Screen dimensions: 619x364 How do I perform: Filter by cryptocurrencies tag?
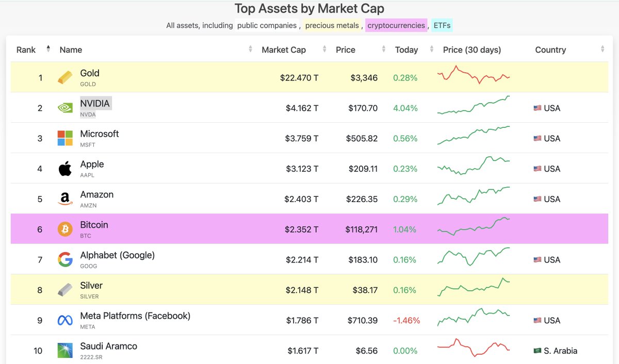coord(396,25)
